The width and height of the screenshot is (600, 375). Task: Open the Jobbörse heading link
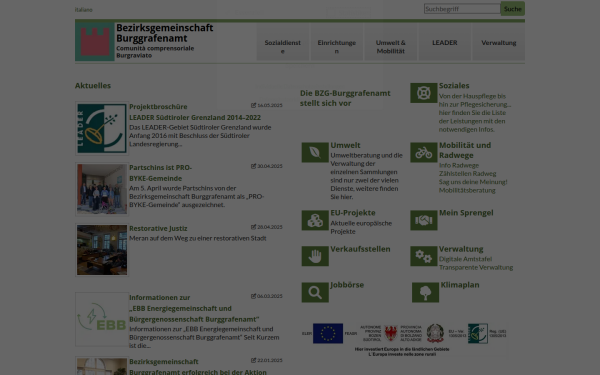coord(347,285)
